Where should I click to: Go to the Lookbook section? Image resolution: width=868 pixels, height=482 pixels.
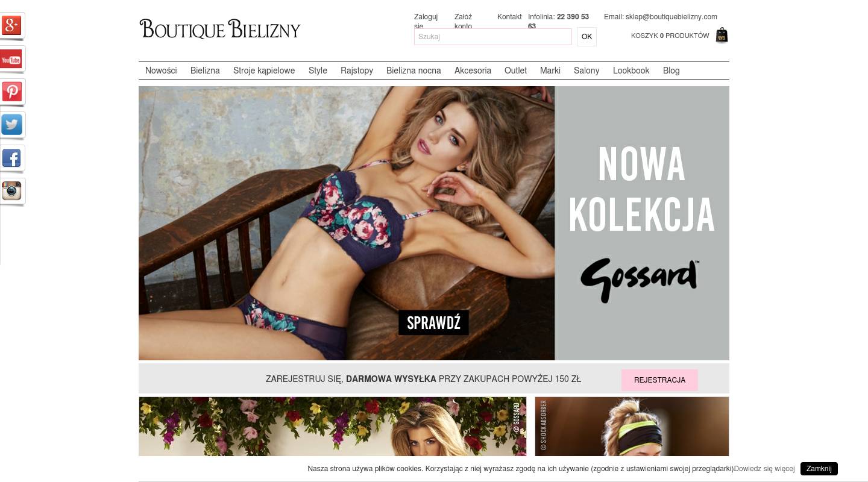click(x=631, y=70)
